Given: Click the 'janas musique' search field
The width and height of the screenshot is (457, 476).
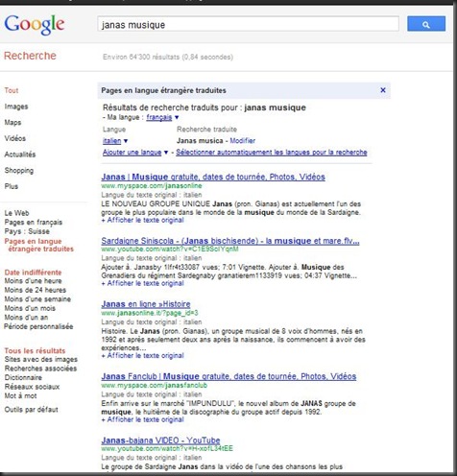Looking at the screenshot, I should 248,24.
